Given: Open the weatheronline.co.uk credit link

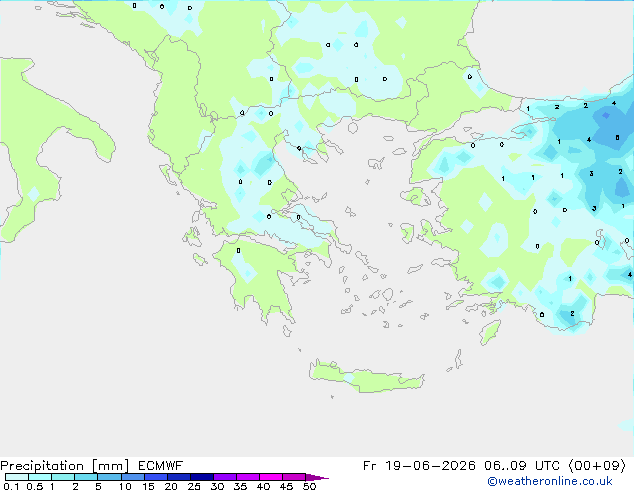Looking at the screenshot, I should [x=550, y=481].
